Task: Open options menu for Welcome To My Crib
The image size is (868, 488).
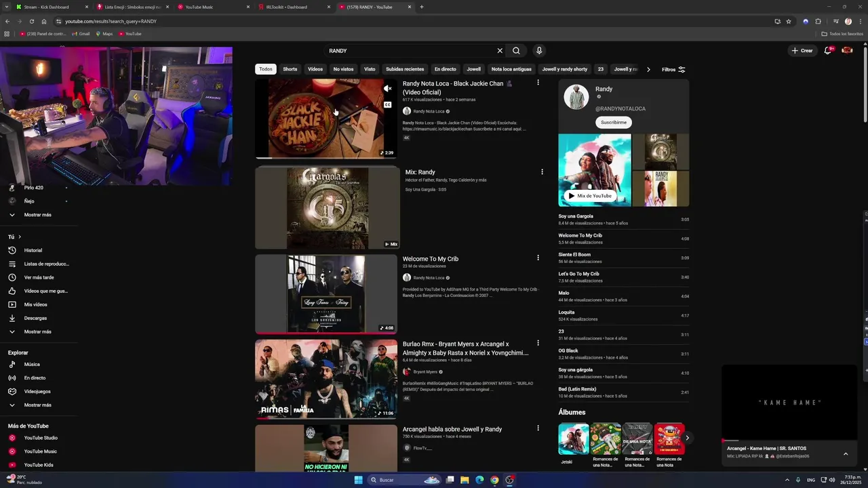Action: 538,258
